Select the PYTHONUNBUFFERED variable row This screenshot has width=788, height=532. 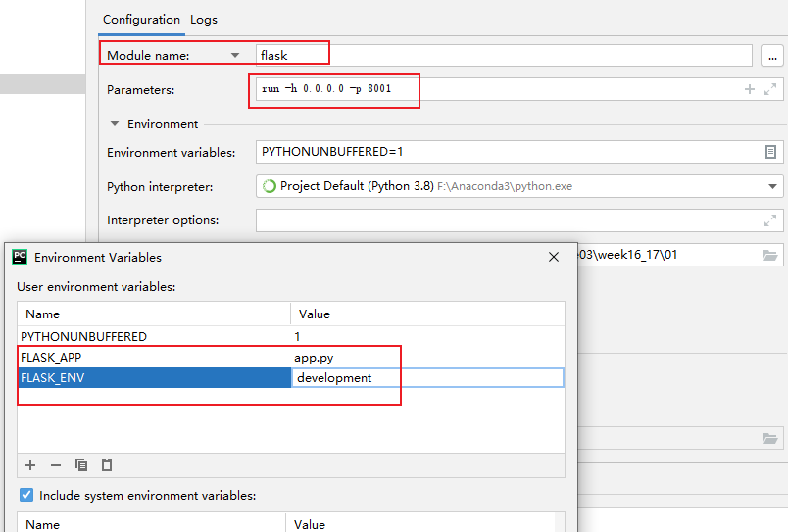coord(291,337)
